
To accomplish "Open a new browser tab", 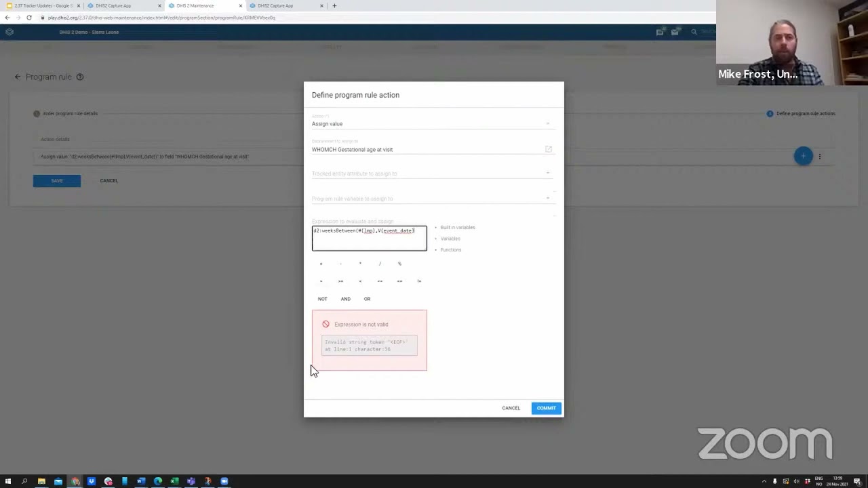I will [x=334, y=5].
